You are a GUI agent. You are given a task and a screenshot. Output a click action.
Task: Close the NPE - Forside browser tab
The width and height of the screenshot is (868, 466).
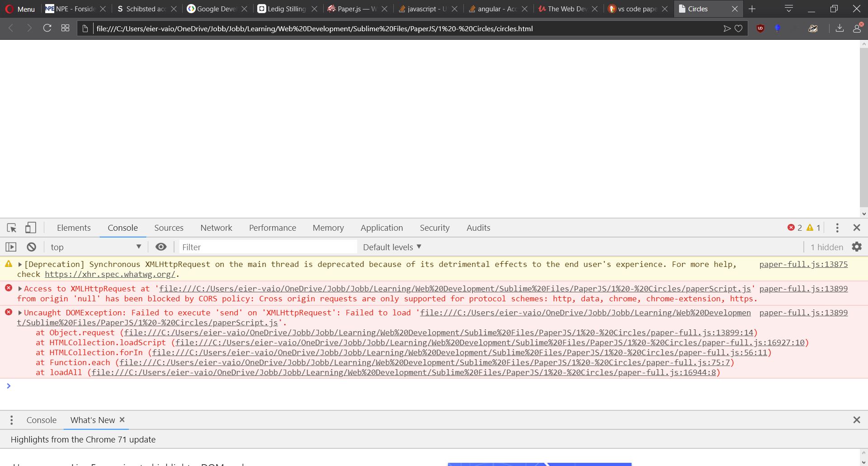[x=103, y=9]
